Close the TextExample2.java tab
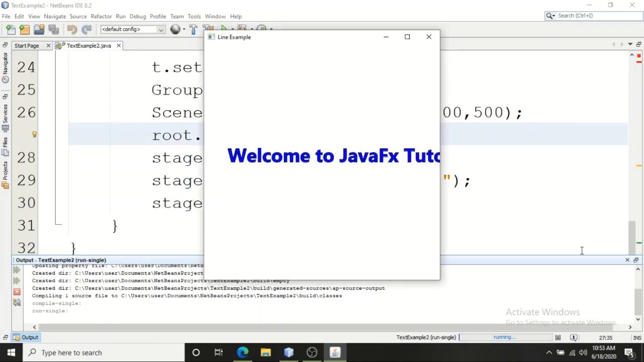644x362 pixels. coord(119,46)
